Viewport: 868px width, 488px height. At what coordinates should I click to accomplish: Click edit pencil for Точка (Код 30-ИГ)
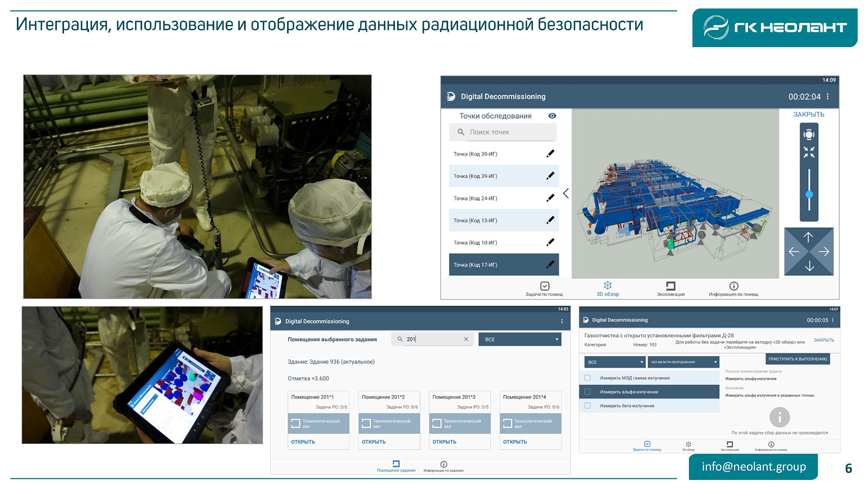(550, 153)
